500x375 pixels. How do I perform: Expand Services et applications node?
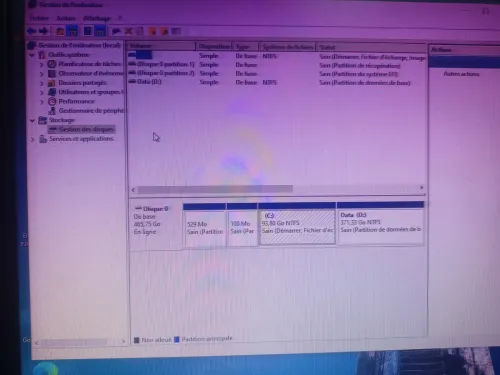[32, 139]
